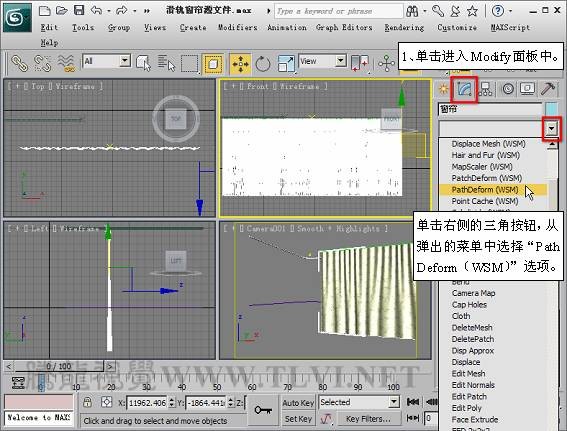Select the Cap Holes modifier
Screen dimensions: 567x431
coord(469,305)
